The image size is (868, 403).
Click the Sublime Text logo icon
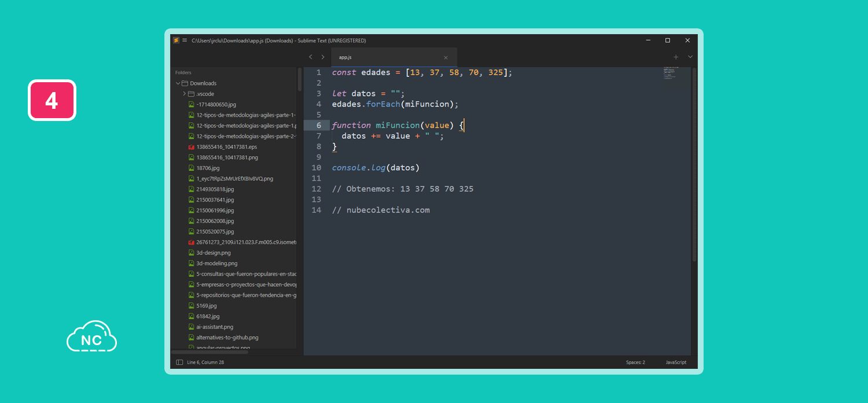(176, 41)
